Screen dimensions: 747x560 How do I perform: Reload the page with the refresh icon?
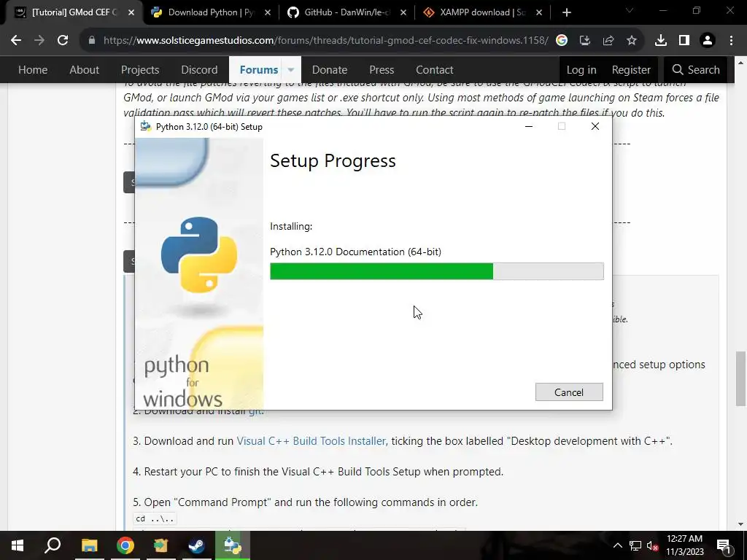[x=63, y=41]
